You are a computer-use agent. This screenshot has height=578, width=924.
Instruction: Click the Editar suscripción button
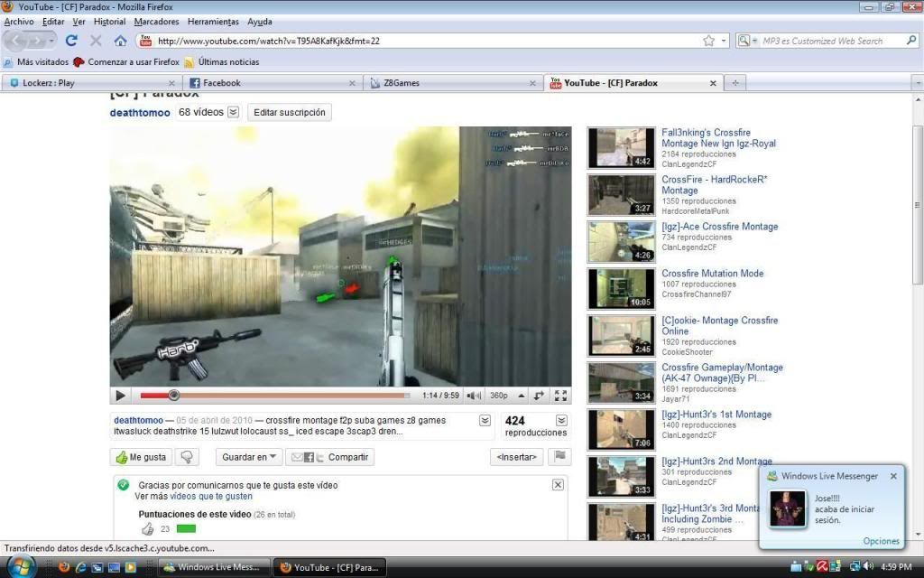tap(289, 112)
